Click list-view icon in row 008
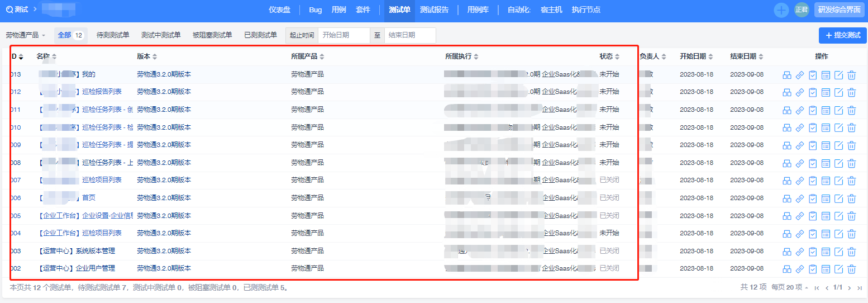This screenshot has height=303, width=868. pos(826,163)
